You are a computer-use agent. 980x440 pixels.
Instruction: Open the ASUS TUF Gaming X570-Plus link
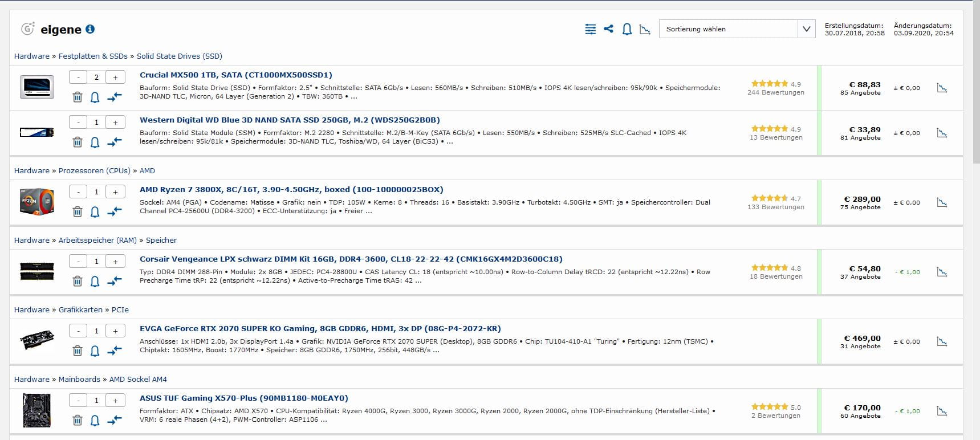(x=243, y=398)
